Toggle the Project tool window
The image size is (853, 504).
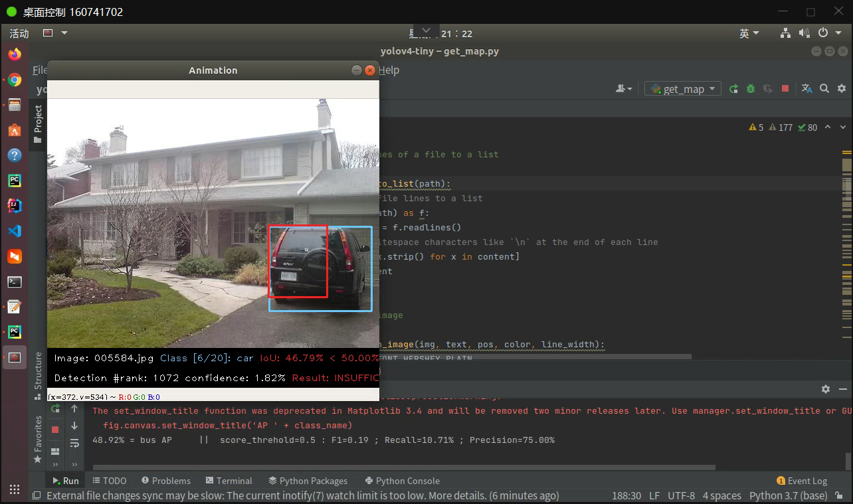pos(38,124)
